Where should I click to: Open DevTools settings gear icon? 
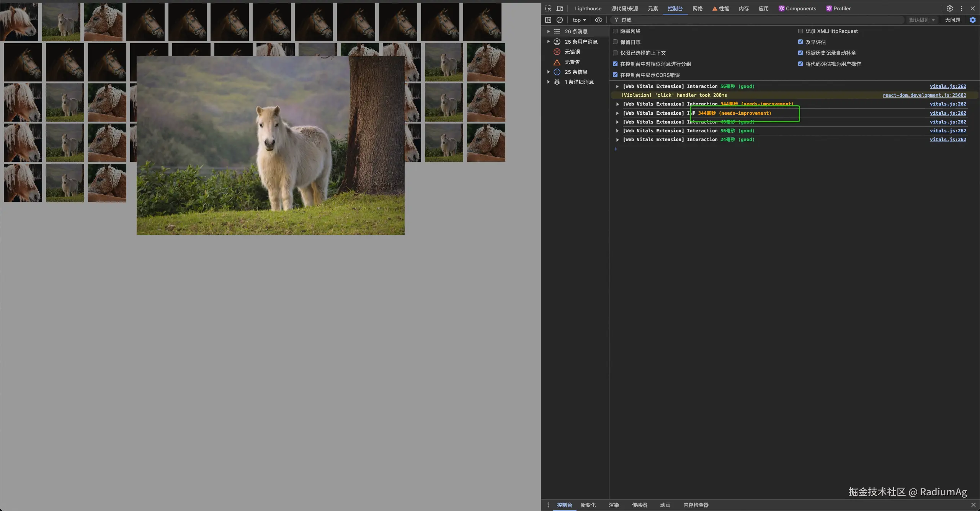tap(950, 8)
